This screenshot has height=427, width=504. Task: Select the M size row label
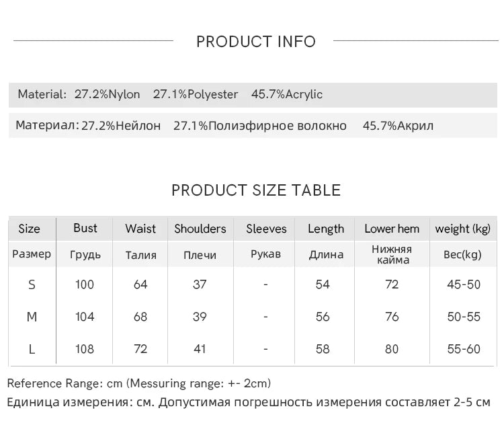32,317
